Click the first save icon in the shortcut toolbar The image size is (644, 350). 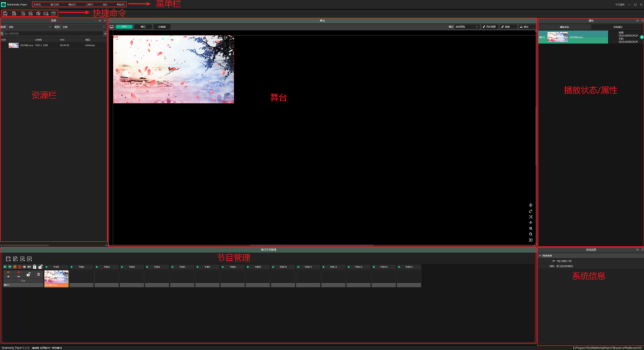tap(6, 13)
